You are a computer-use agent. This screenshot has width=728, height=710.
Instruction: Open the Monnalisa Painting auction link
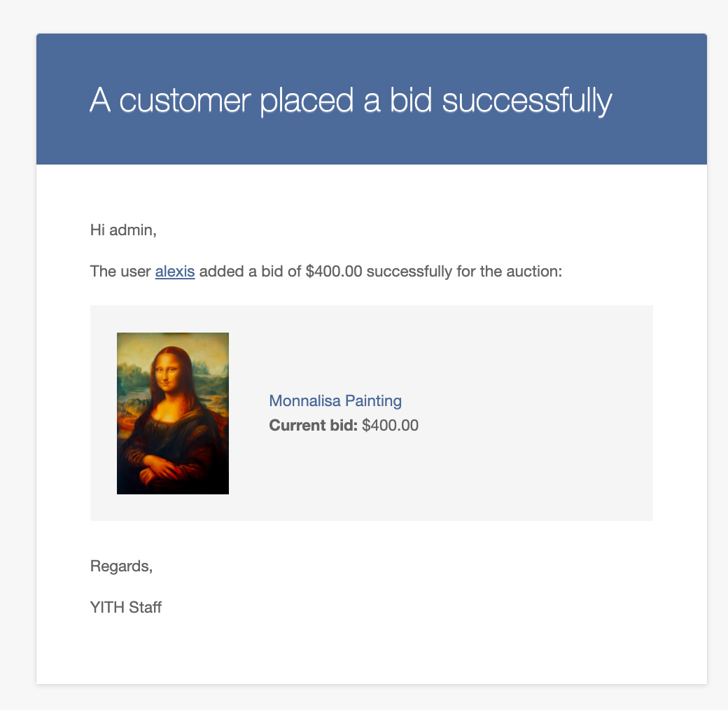coord(335,401)
